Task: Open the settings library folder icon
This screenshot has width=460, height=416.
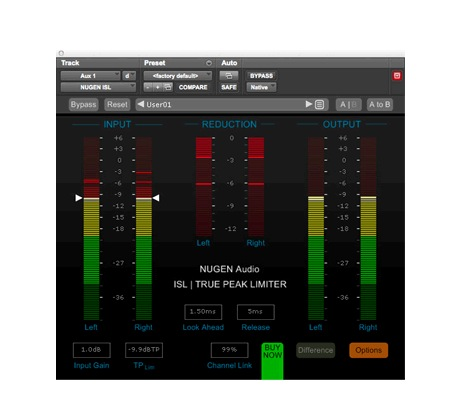Action: pyautogui.click(x=168, y=87)
